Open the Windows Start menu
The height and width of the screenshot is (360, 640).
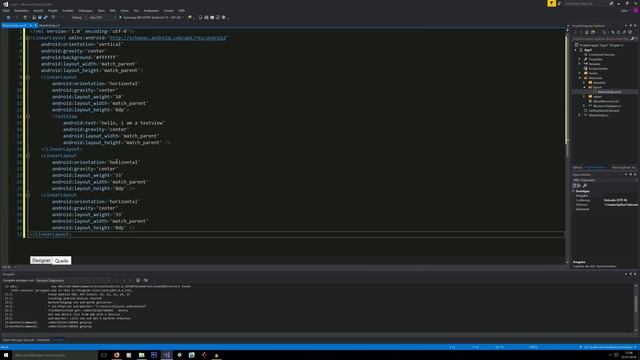(6, 355)
